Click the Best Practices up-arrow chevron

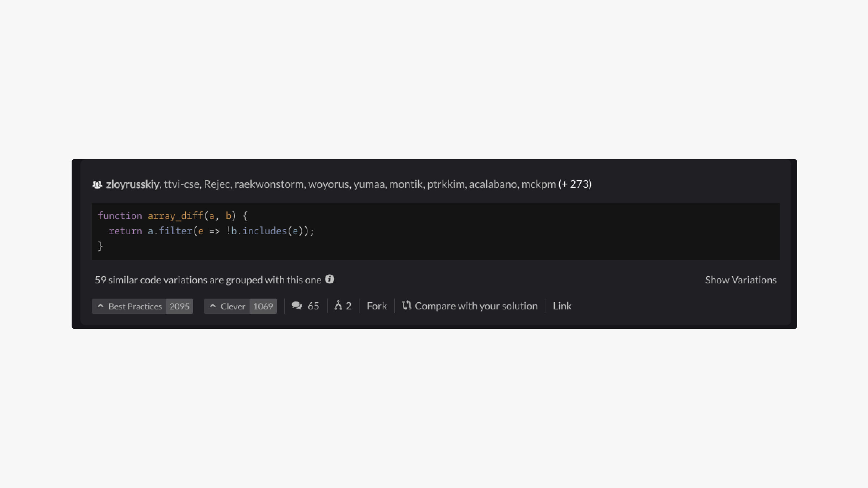click(101, 306)
